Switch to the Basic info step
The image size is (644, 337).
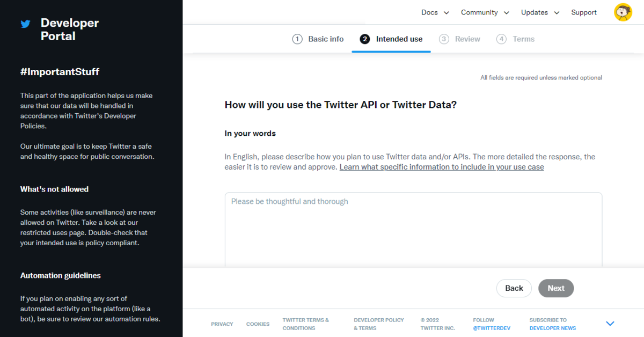(x=325, y=39)
